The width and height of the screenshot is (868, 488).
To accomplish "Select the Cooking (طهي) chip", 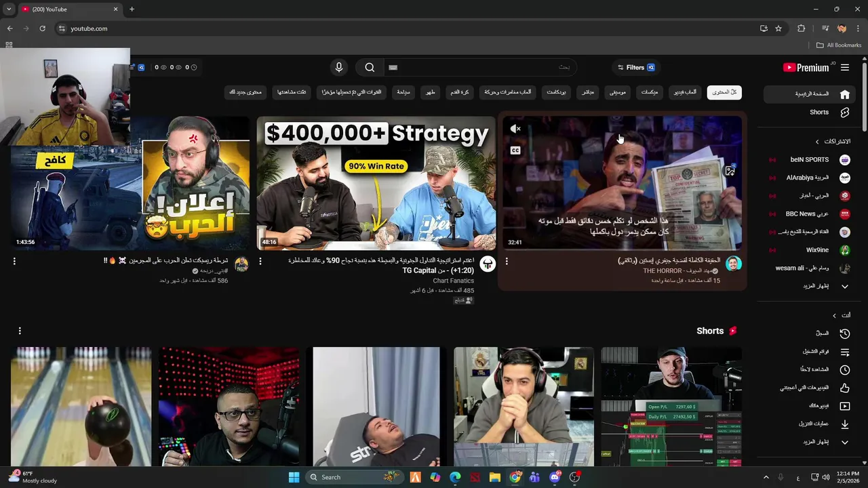I will pyautogui.click(x=430, y=92).
